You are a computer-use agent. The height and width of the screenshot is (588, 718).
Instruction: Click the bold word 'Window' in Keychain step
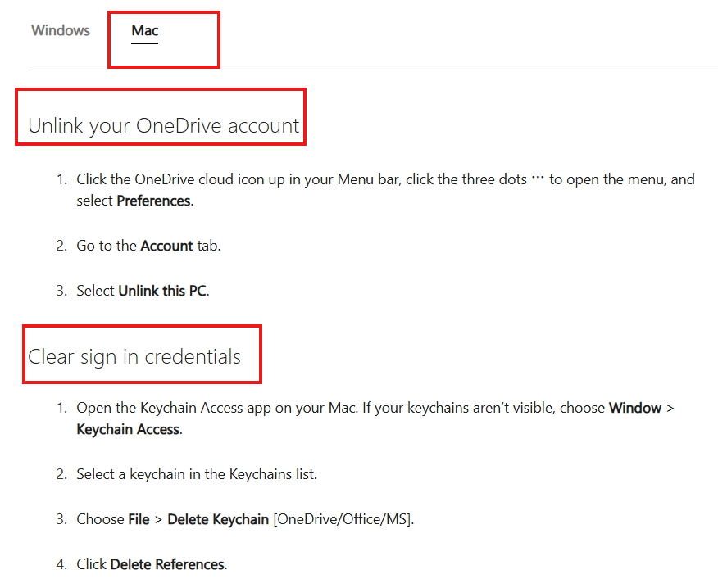(x=635, y=408)
